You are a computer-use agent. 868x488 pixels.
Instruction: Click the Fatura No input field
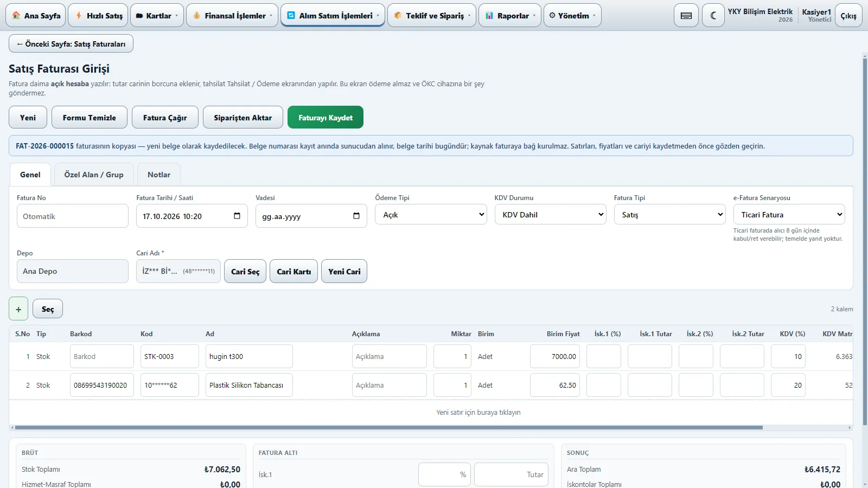[x=73, y=216]
